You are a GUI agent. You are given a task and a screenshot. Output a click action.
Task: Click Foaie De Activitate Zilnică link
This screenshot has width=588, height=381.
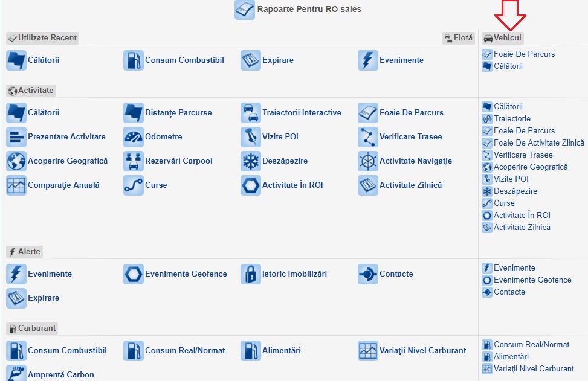[538, 143]
